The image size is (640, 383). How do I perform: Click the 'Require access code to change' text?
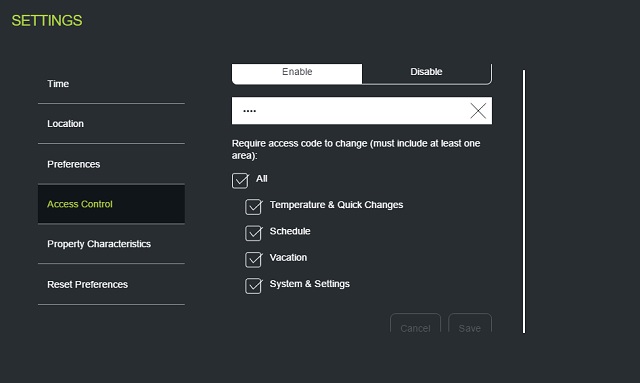point(356,149)
